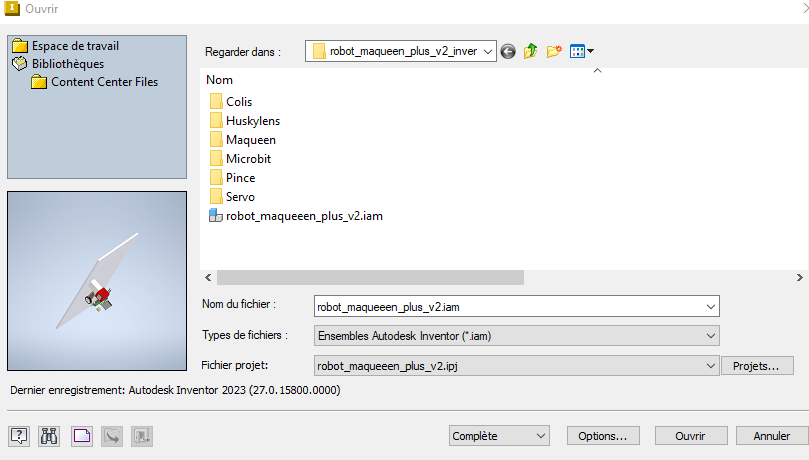This screenshot has width=809, height=460.
Task: Select the Huskylens folder
Action: pyautogui.click(x=253, y=121)
